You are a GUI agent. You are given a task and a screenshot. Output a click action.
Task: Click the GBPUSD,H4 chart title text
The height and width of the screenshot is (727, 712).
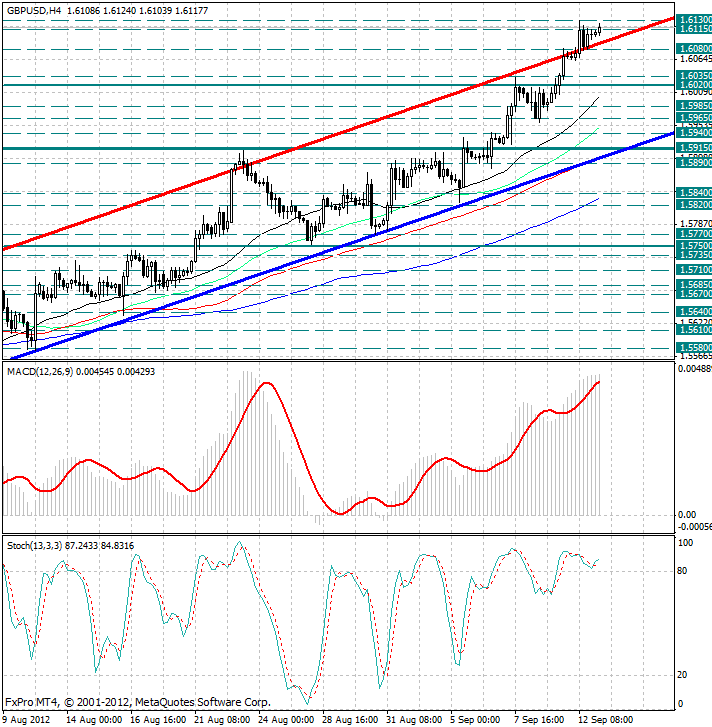pos(33,10)
